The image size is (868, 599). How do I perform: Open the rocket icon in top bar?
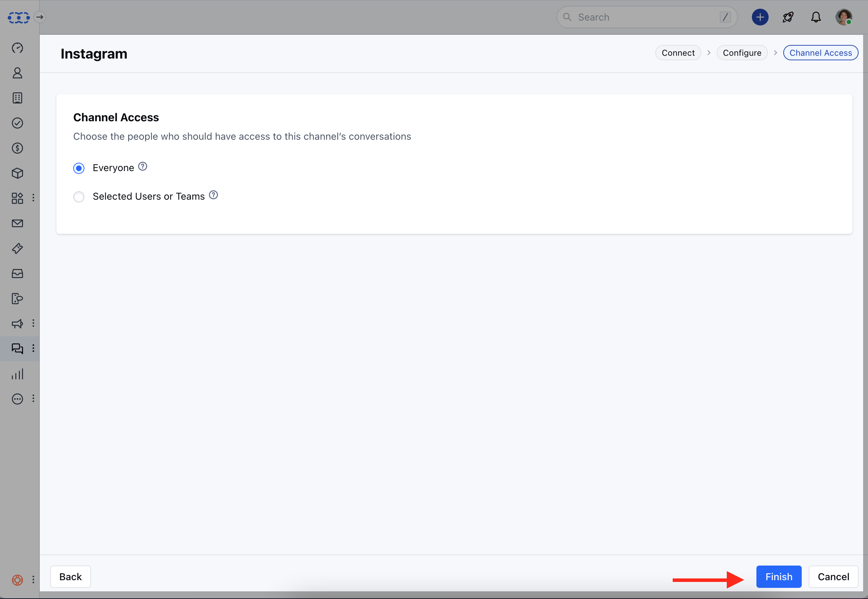(788, 17)
